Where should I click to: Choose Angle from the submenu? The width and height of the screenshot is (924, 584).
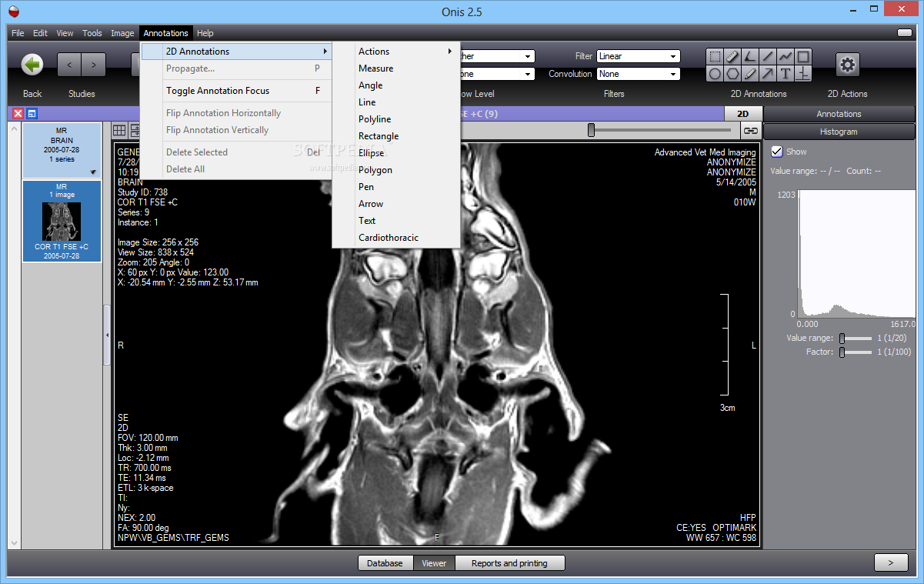pos(396,85)
